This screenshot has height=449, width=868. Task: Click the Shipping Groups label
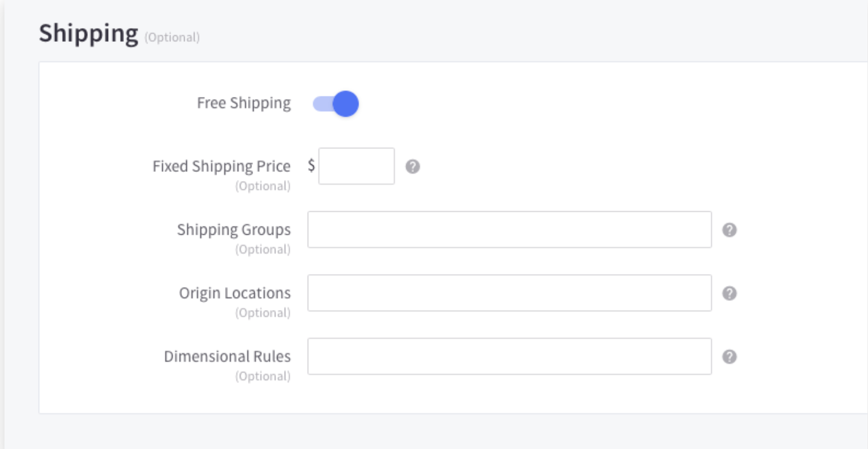[x=234, y=230]
